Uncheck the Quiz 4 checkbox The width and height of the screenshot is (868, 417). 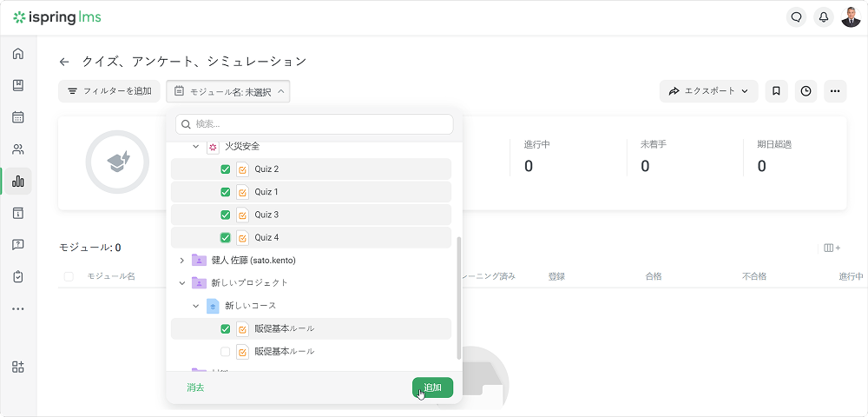[226, 238]
